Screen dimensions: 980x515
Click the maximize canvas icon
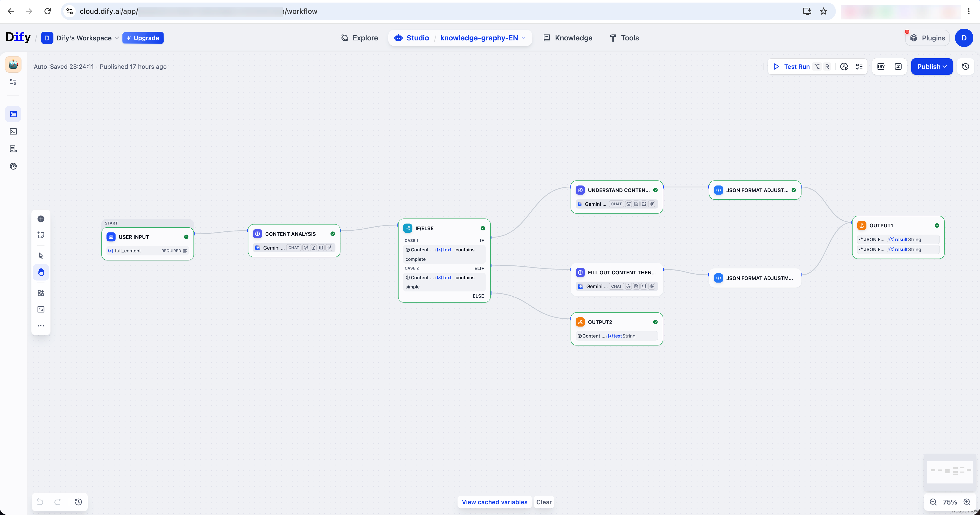tap(41, 309)
